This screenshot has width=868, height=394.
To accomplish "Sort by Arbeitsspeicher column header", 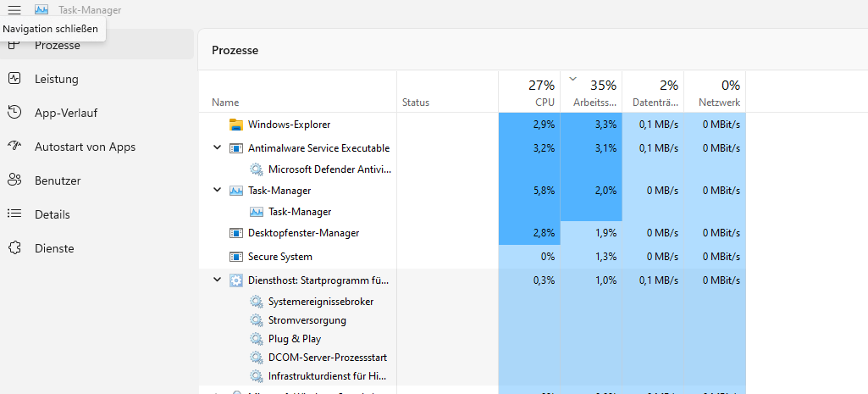I will (x=591, y=92).
